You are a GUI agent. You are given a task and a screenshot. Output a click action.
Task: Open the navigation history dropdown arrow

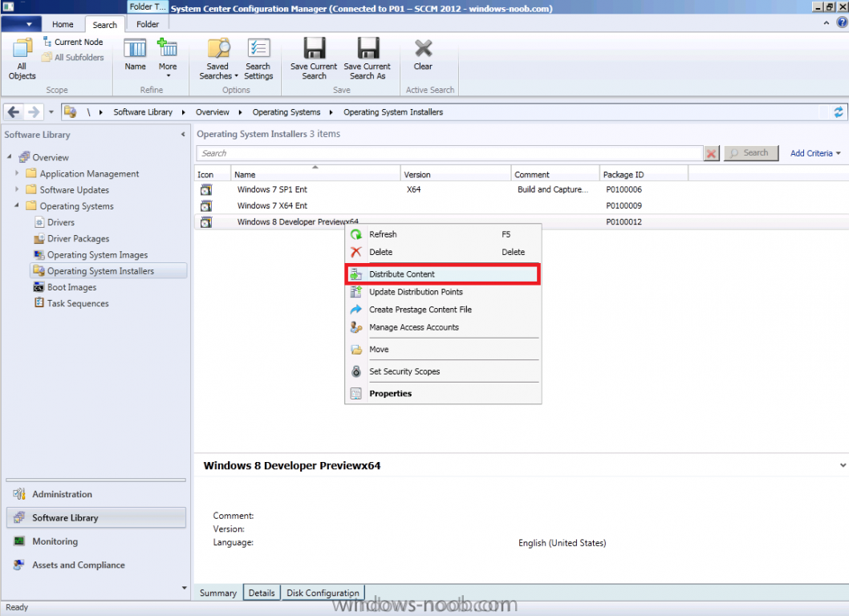(x=51, y=112)
